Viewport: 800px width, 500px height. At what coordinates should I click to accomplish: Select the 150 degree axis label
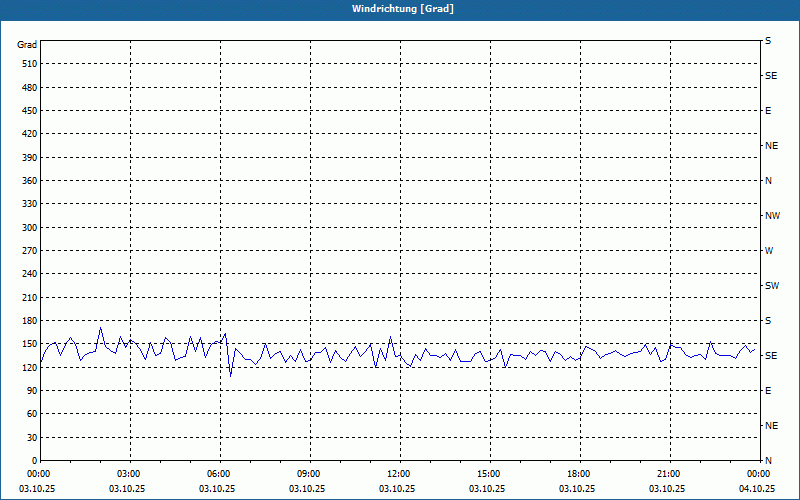[x=30, y=344]
